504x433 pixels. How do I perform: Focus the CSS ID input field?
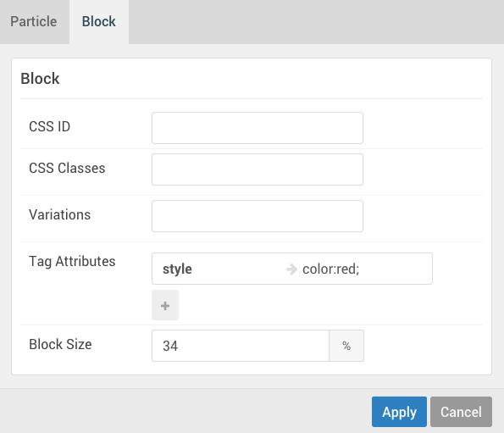(258, 128)
